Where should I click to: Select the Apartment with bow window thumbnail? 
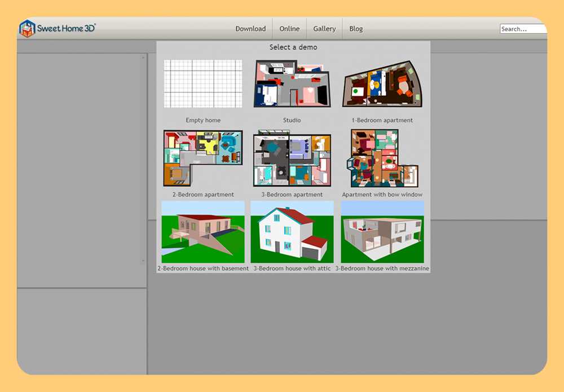[382, 158]
